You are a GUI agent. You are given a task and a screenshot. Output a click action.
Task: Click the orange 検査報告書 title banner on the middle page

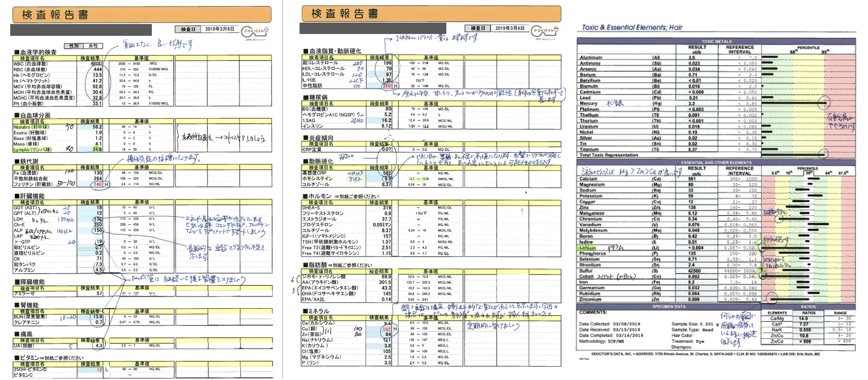(431, 14)
